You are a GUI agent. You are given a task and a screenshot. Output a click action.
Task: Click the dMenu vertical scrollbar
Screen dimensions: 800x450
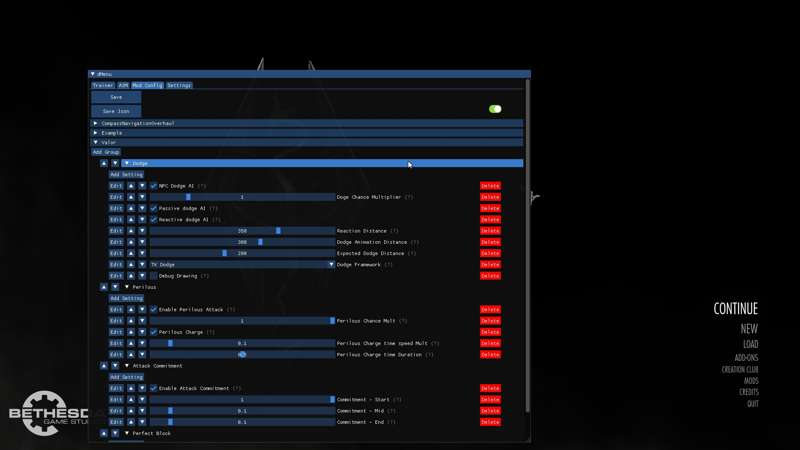click(528, 245)
